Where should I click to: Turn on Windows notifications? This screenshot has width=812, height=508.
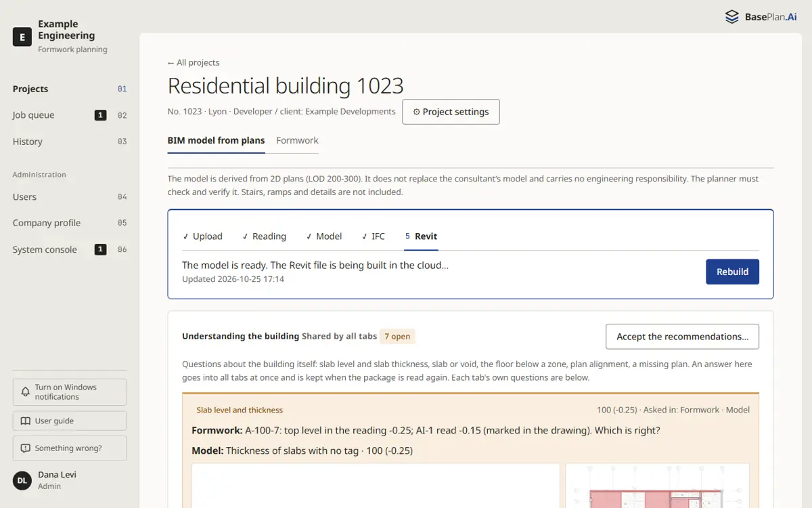click(70, 392)
